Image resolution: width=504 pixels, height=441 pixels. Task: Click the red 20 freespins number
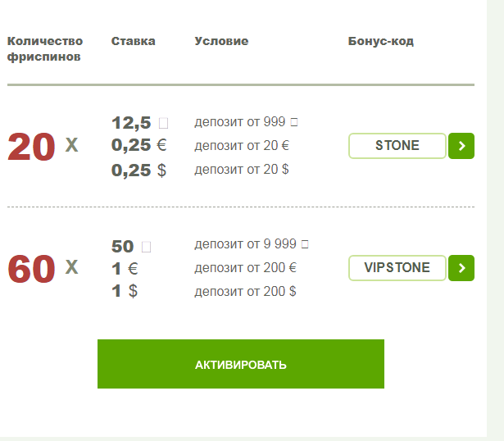31,147
